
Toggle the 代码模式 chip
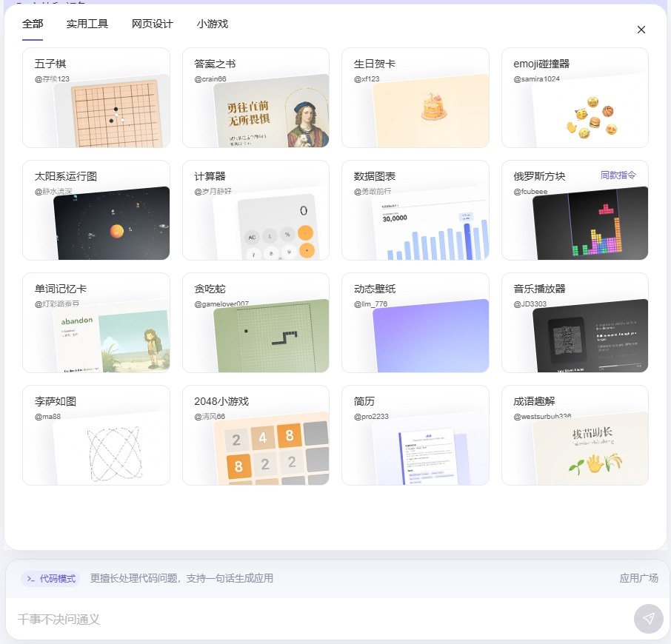pos(50,579)
